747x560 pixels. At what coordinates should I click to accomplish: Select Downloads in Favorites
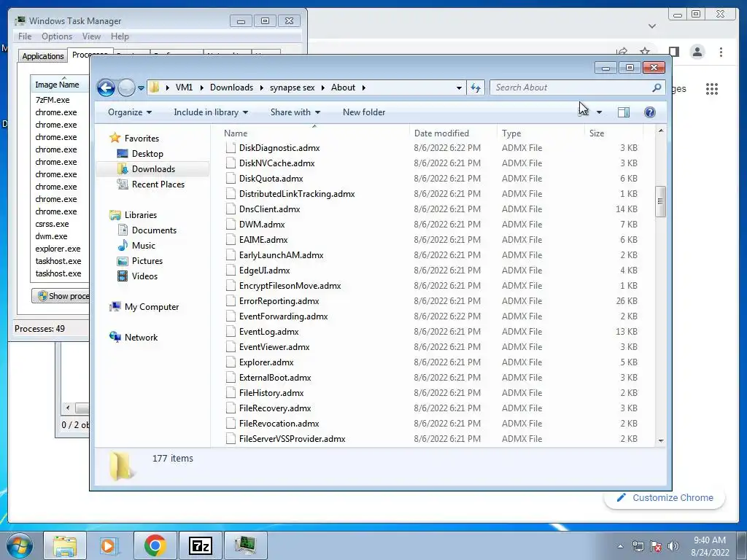coord(153,169)
